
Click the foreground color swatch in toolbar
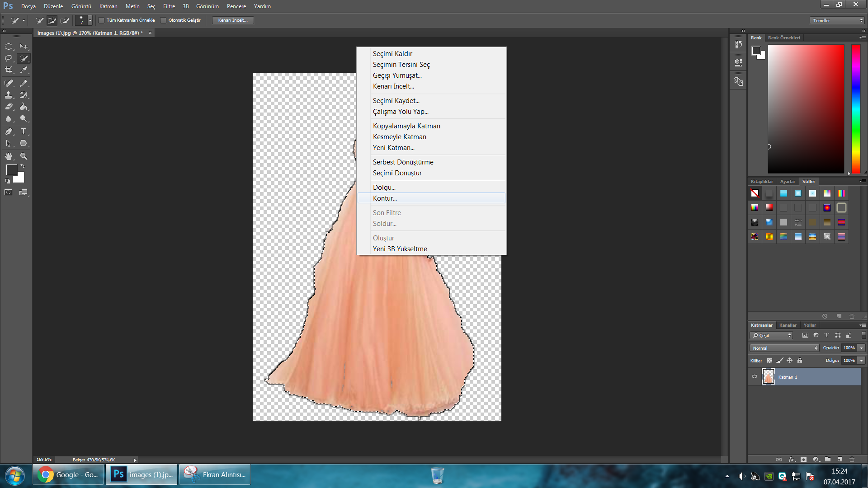click(11, 170)
